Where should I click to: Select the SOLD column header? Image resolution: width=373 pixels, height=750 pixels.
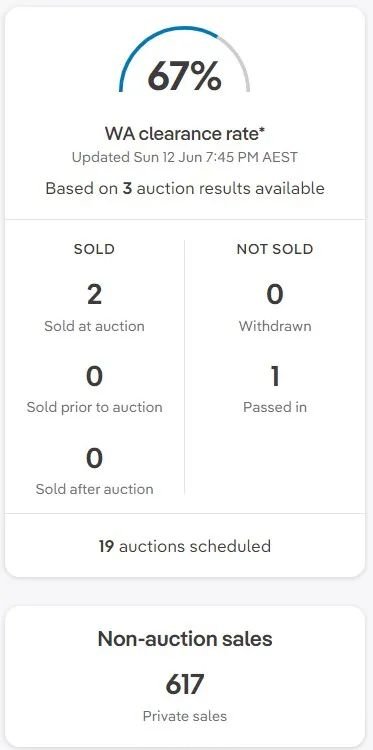coord(94,249)
